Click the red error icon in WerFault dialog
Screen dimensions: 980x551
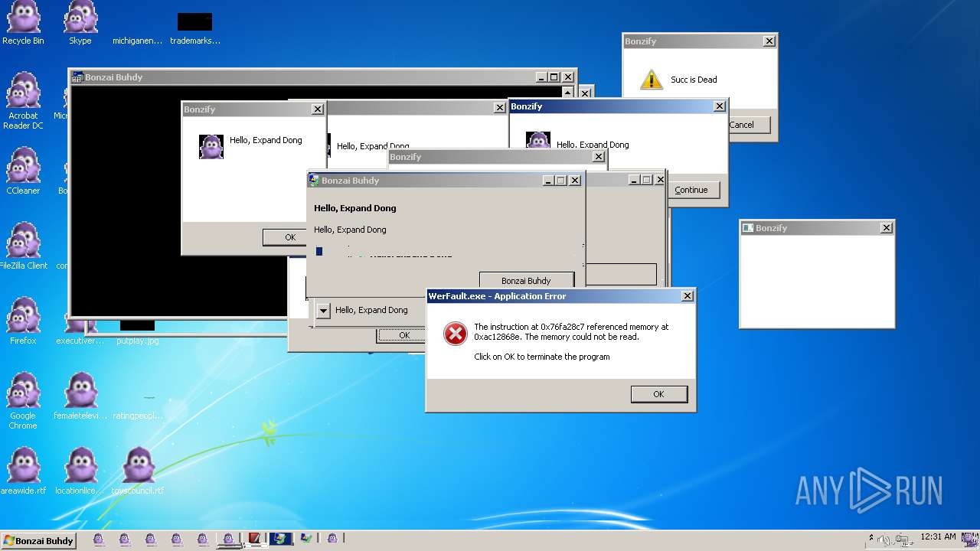[456, 333]
